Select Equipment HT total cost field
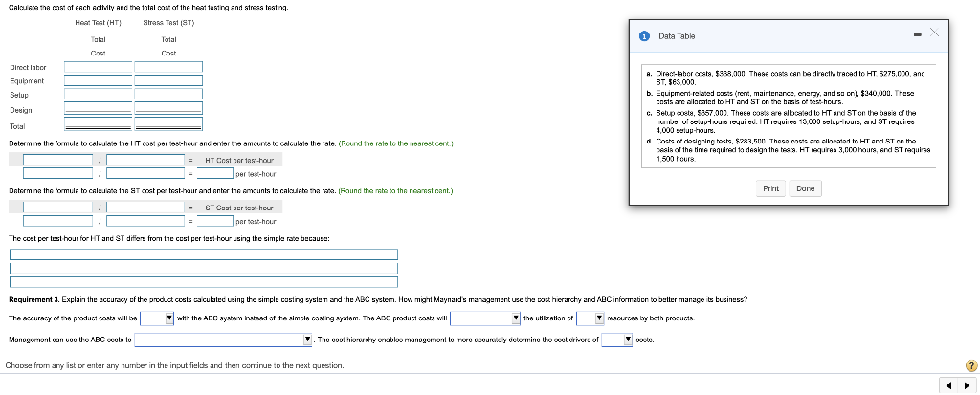The width and height of the screenshot is (980, 395). [x=99, y=80]
